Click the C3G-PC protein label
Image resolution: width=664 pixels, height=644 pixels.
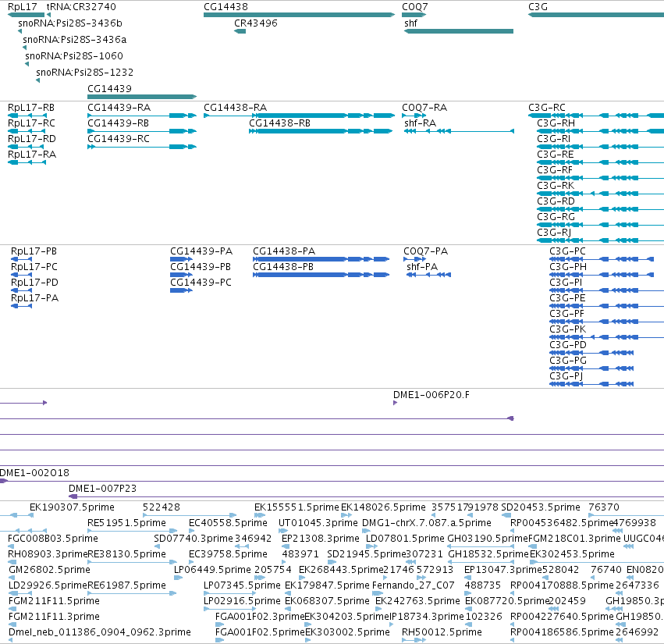[x=567, y=251]
